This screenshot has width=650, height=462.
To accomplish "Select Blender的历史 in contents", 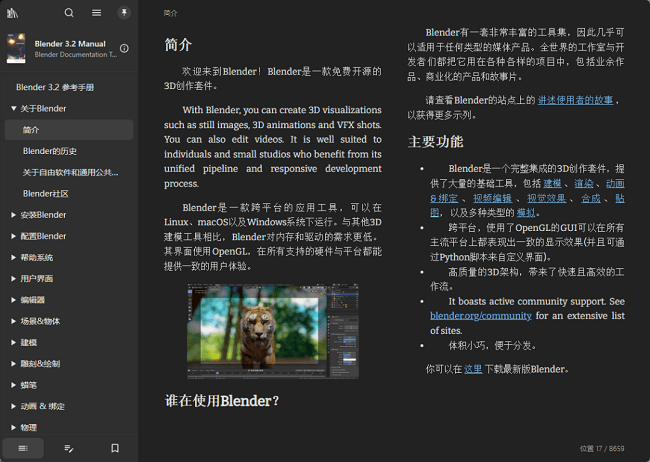I will tap(50, 151).
